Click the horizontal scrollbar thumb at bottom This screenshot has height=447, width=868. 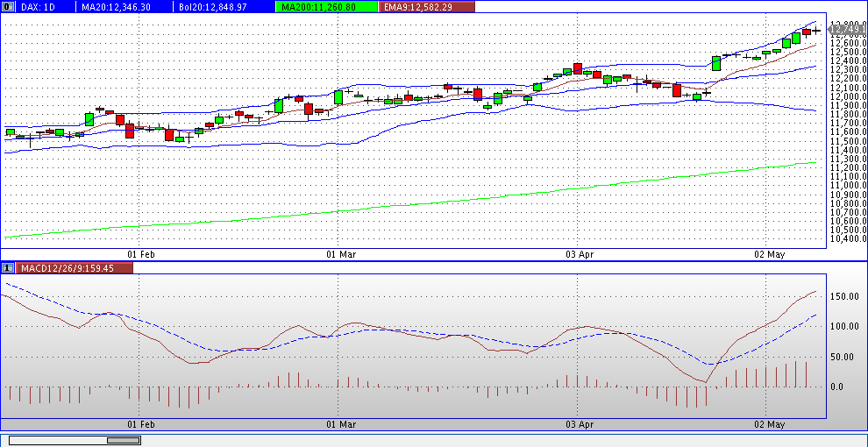(123, 440)
